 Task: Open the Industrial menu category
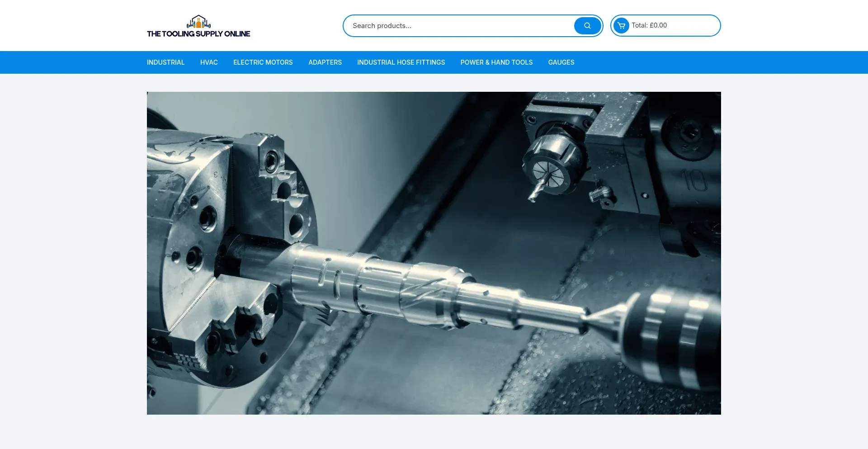165,62
